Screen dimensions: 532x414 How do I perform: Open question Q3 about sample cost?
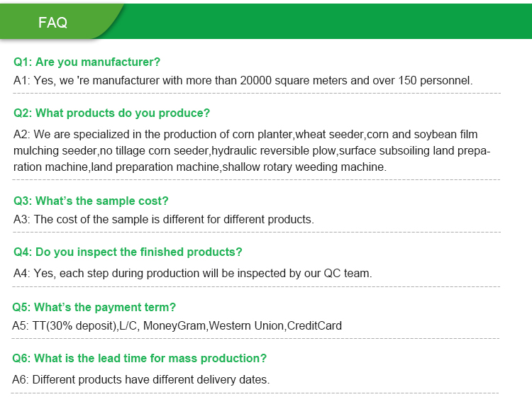click(x=91, y=201)
